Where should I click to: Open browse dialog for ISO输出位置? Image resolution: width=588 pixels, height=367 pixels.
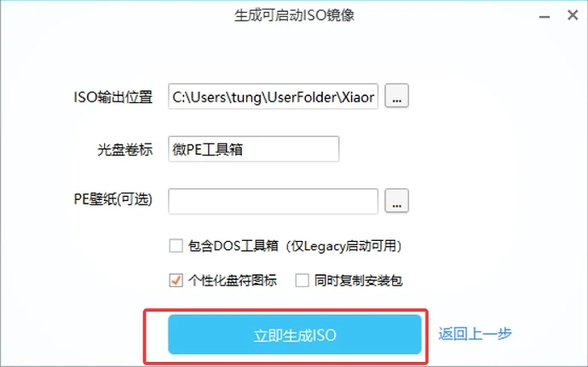coord(397,96)
